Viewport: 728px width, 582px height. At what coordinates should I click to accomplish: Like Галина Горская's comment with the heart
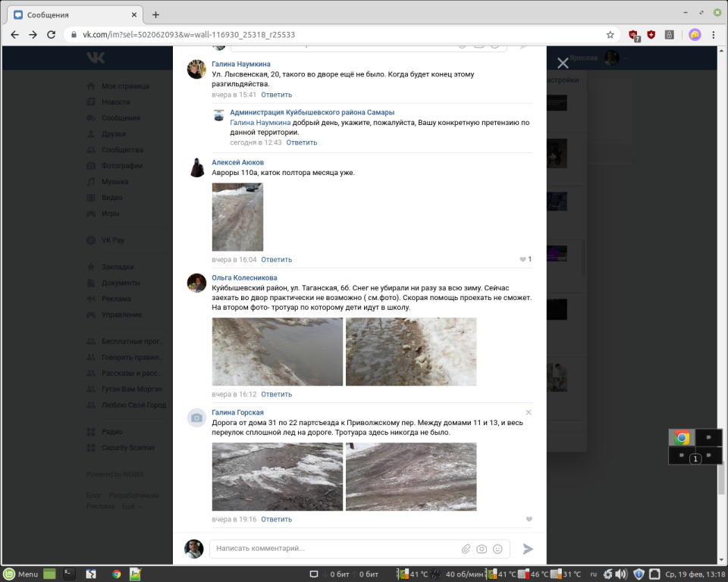coord(529,519)
